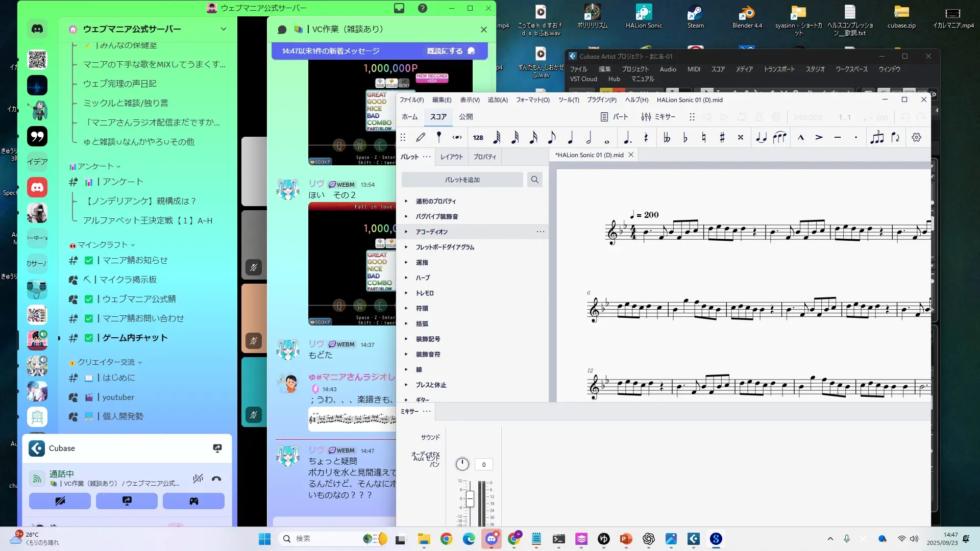Add a tie to the note

pos(761,137)
